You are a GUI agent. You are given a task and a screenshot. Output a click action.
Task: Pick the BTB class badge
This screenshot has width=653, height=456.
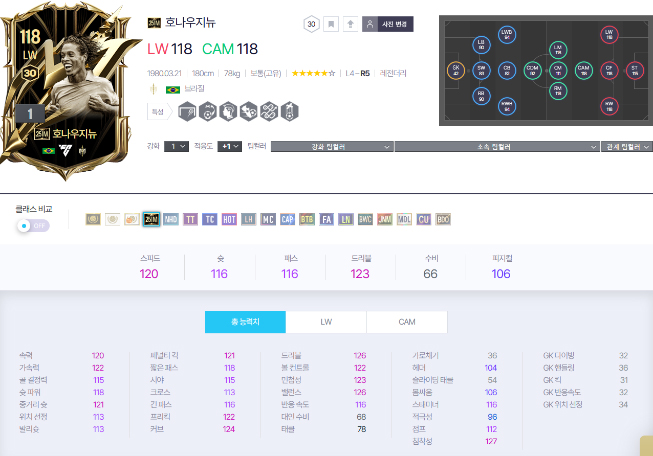pos(307,219)
